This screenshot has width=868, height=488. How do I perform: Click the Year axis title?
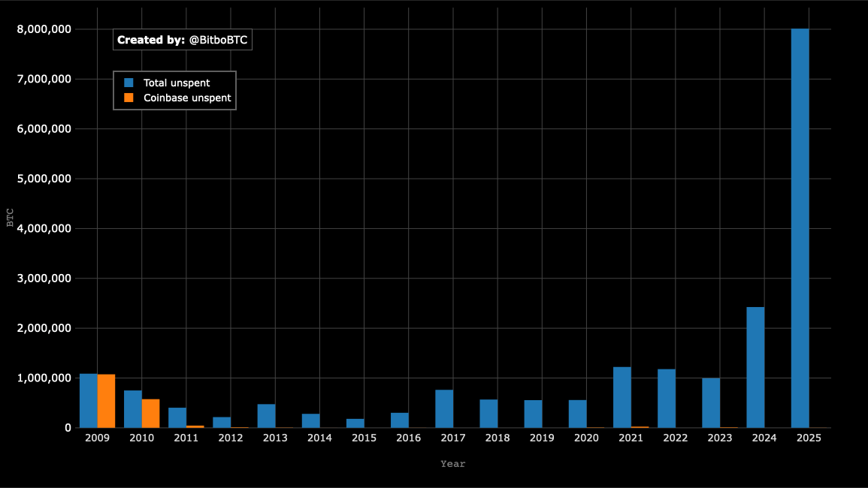[x=452, y=463]
